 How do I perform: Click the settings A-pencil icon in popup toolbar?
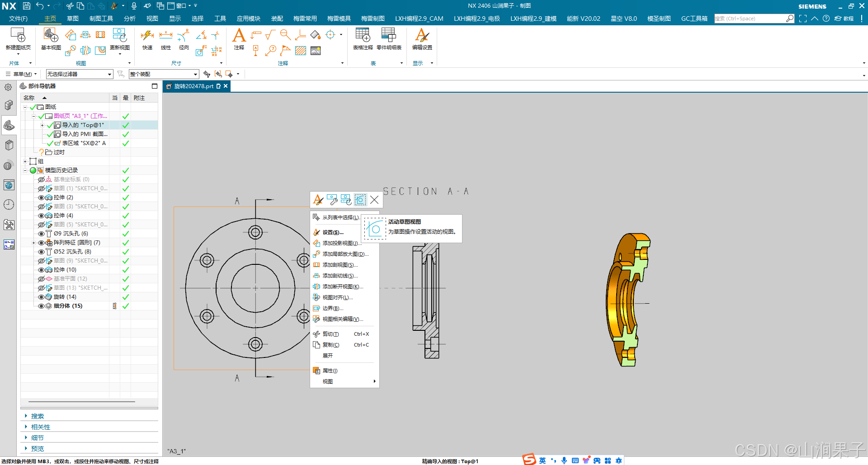tap(318, 199)
